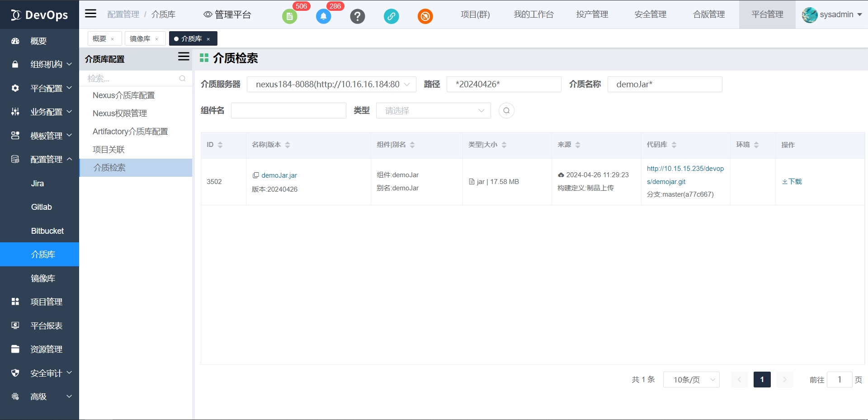Open the 10条/页 page size dropdown
The height and width of the screenshot is (420, 868).
coord(691,380)
